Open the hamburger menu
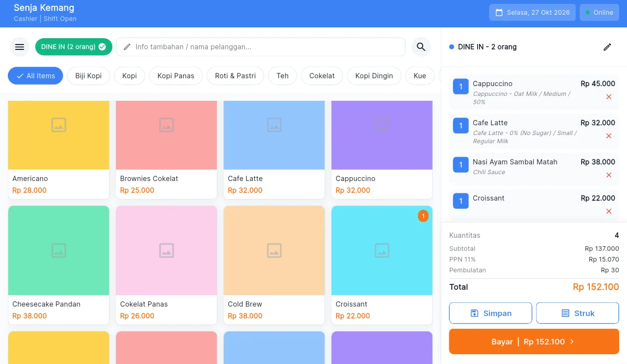The image size is (627, 364). tap(20, 47)
